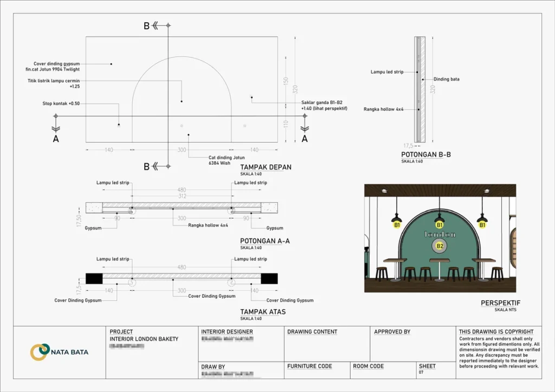
Task: Click the Stop kontak +0.50 label
Action: pyautogui.click(x=61, y=103)
